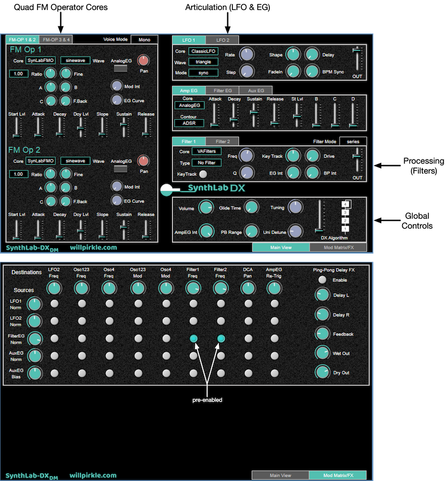Select DX Algorithm 2 button
Image resolution: width=448 pixels, height=481 pixels.
(x=345, y=221)
